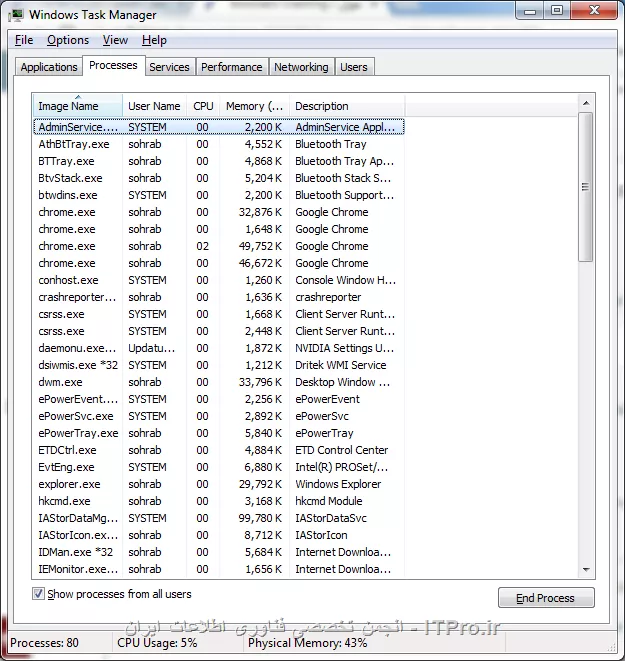The width and height of the screenshot is (625, 661).
Task: Select chrome.exe using 1,648 K memory
Action: click(219, 229)
